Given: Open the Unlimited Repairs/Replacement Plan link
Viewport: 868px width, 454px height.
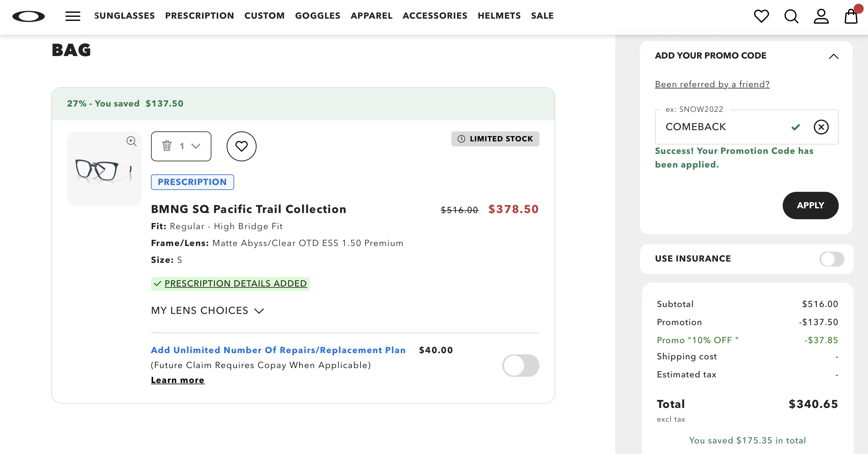Looking at the screenshot, I should 278,350.
